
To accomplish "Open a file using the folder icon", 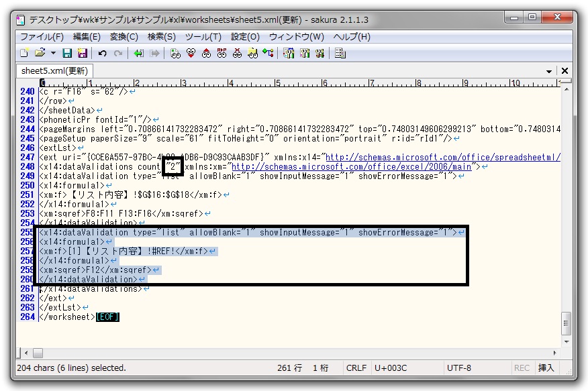I will pos(40,53).
